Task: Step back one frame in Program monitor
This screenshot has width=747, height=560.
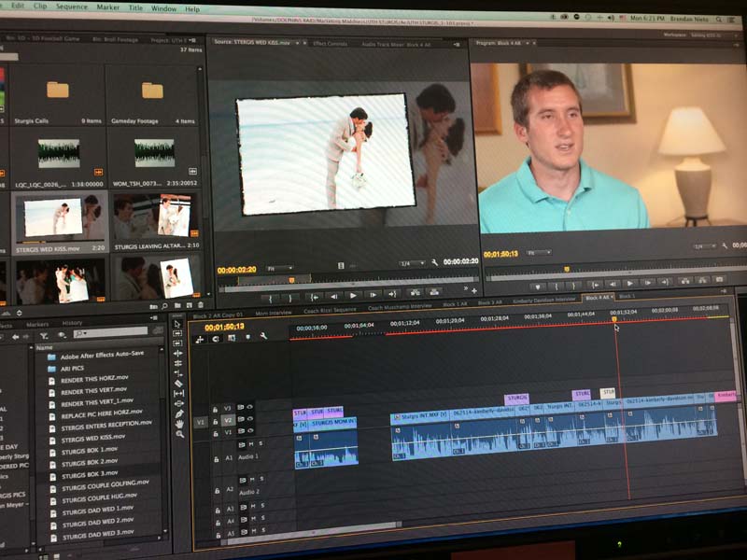Action: coord(613,285)
